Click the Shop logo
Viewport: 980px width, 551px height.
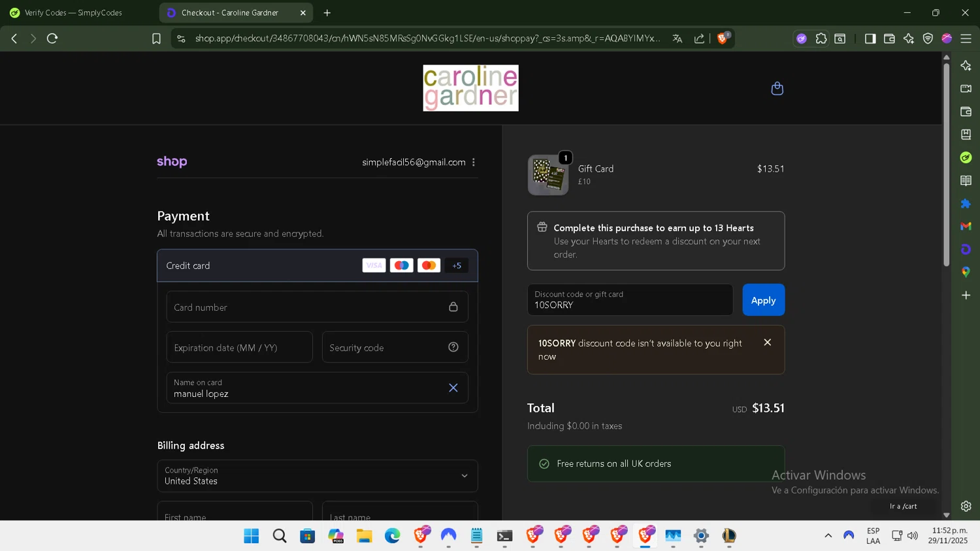(172, 161)
